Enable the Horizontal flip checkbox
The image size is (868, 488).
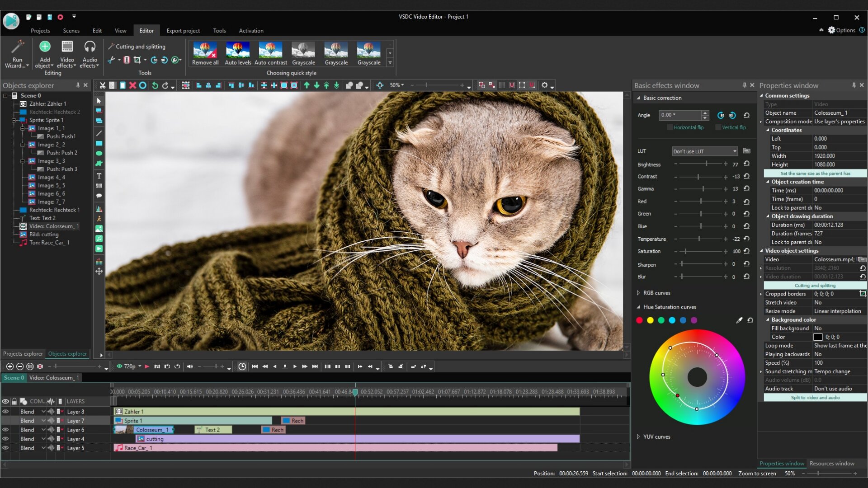coord(670,127)
